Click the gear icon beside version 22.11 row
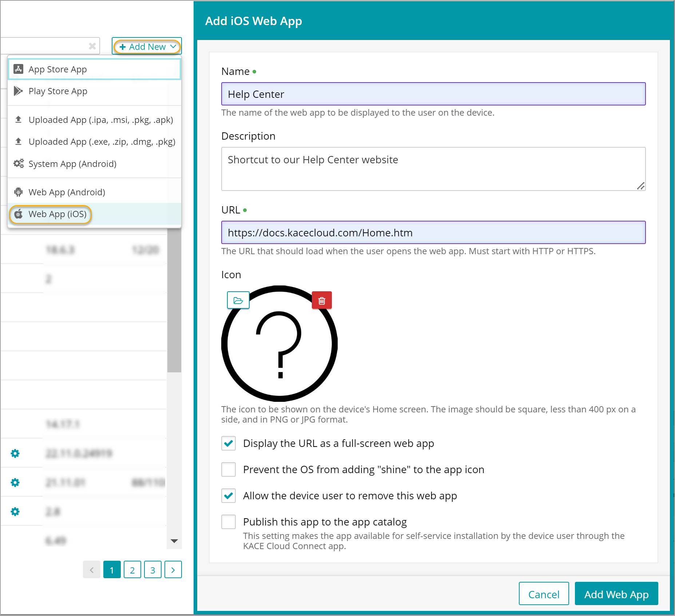 [15, 453]
